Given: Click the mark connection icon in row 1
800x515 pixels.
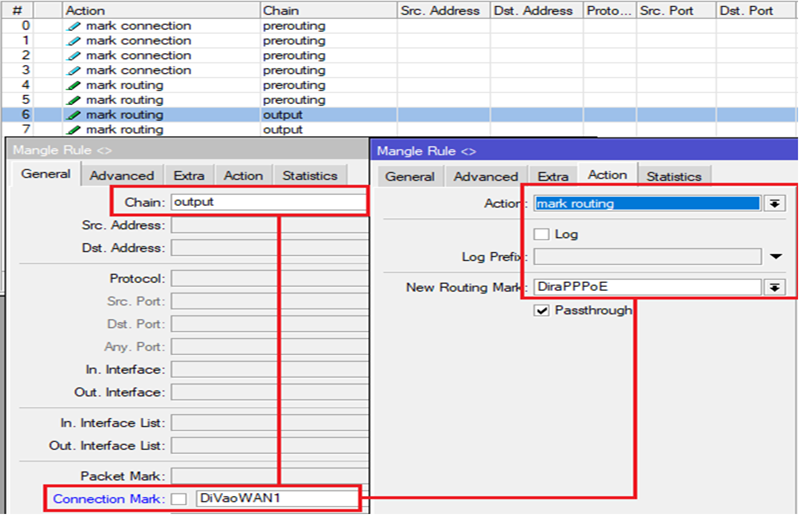Looking at the screenshot, I should click(x=73, y=41).
